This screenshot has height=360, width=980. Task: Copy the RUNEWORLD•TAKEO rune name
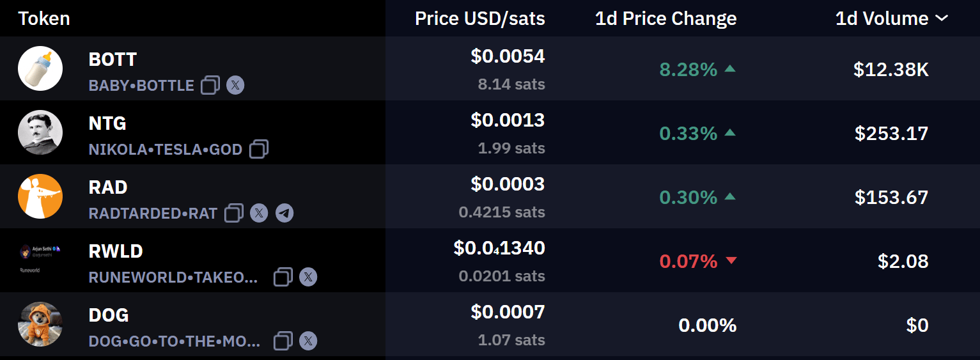(x=283, y=277)
